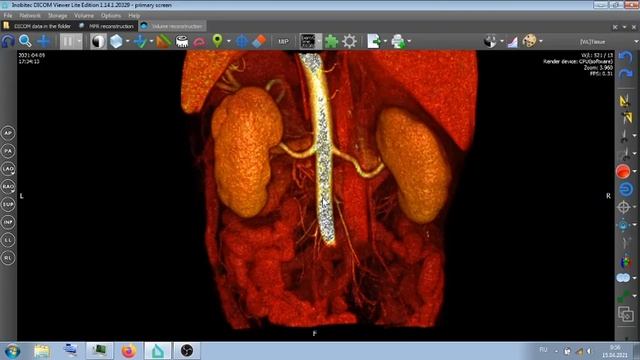Screen dimensions: 640x360
Task: Set view to PA orientation
Action: pyautogui.click(x=8, y=151)
